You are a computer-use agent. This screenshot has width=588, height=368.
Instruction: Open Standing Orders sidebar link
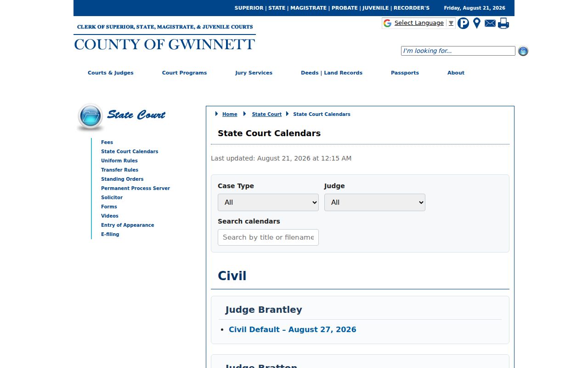pos(122,179)
